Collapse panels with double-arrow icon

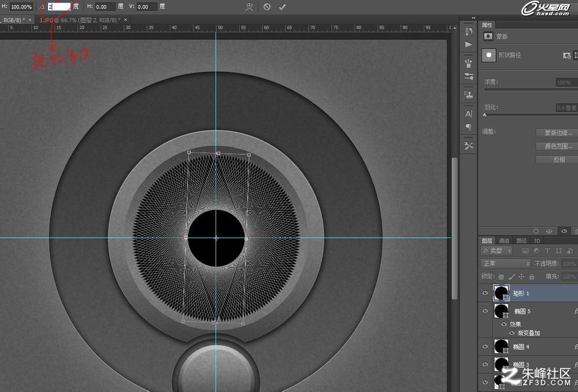click(x=473, y=18)
